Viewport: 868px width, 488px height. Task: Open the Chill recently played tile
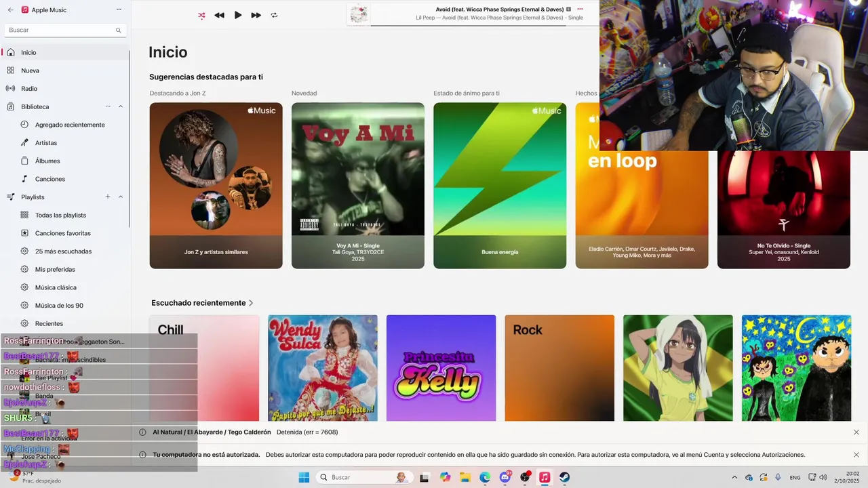pyautogui.click(x=204, y=368)
